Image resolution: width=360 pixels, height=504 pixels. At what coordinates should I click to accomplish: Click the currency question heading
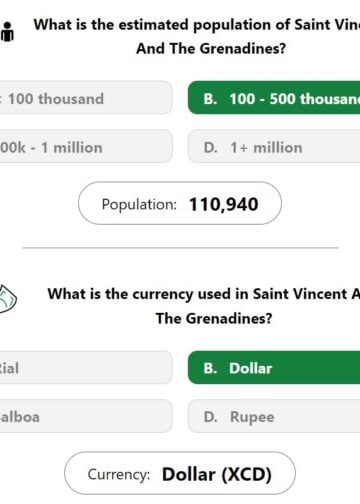click(204, 306)
